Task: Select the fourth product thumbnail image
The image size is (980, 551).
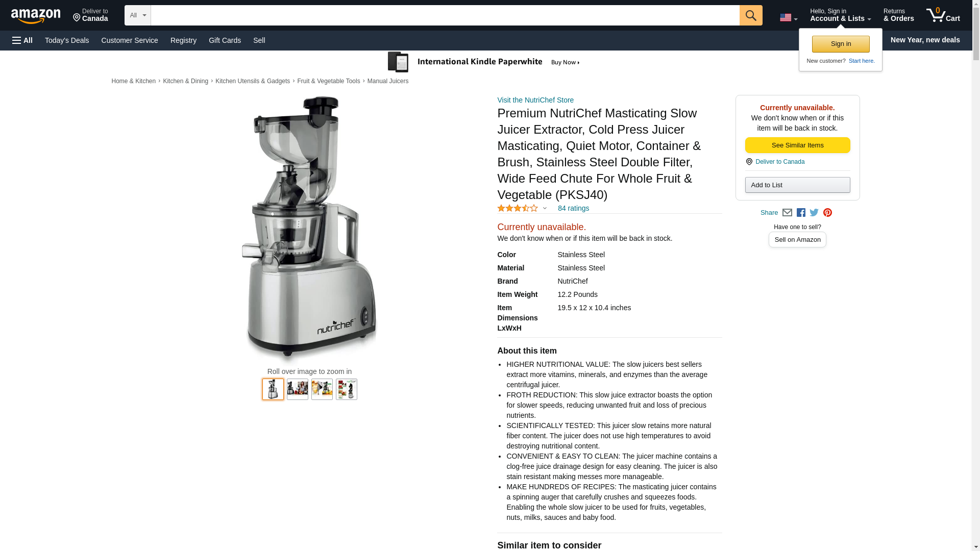Action: click(347, 389)
